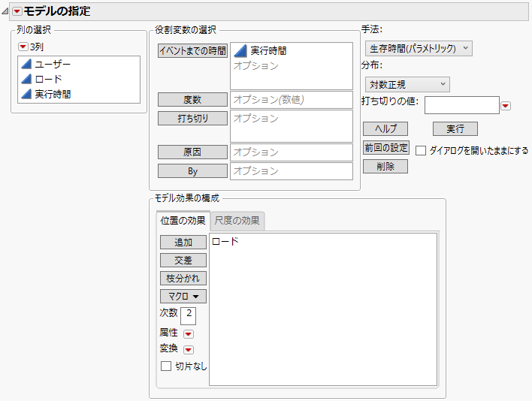Select the ユーザー column in the list
Image resolution: width=532 pixels, height=401 pixels.
click(x=53, y=64)
